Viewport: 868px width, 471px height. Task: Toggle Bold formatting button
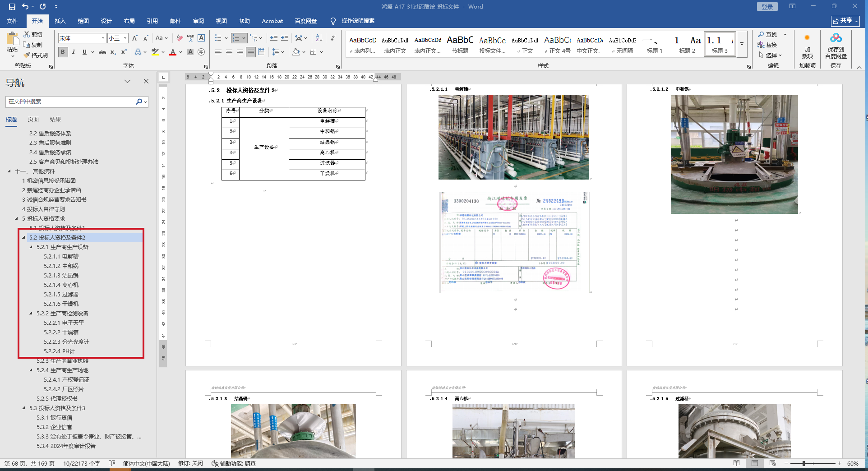click(63, 52)
